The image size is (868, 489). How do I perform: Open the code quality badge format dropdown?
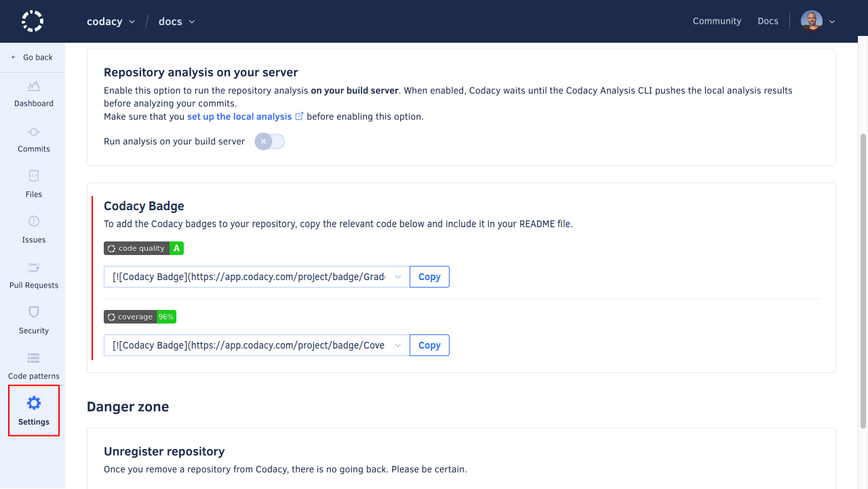coord(398,277)
